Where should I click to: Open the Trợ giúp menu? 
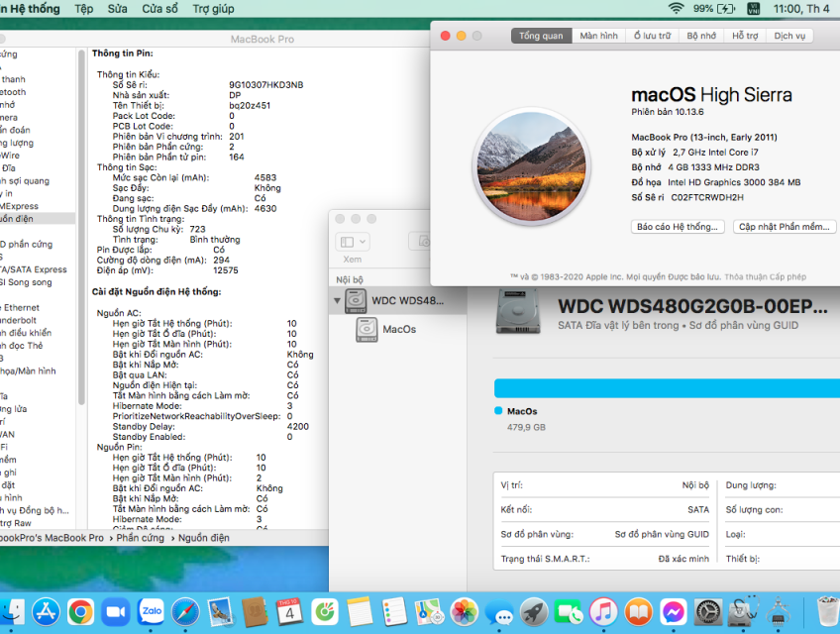[x=213, y=9]
